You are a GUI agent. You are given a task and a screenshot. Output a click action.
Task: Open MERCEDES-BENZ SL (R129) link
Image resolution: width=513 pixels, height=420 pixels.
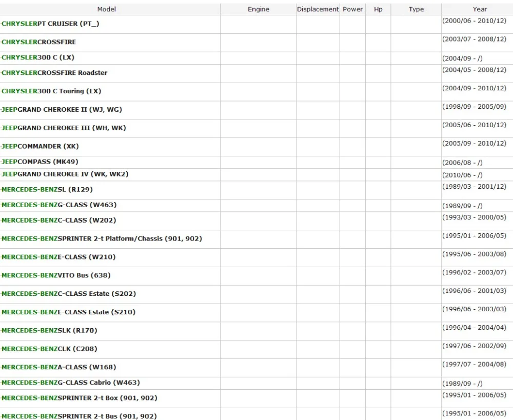47,189
